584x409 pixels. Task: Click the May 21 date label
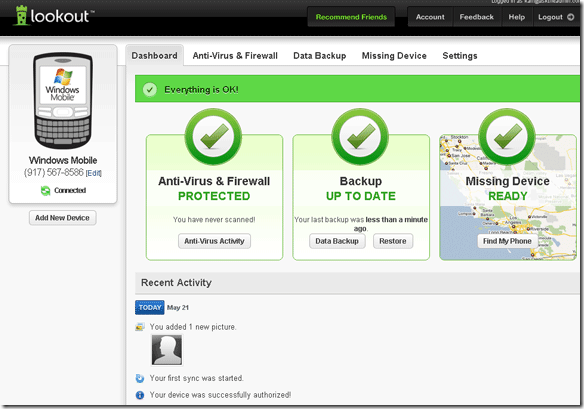[x=178, y=308]
